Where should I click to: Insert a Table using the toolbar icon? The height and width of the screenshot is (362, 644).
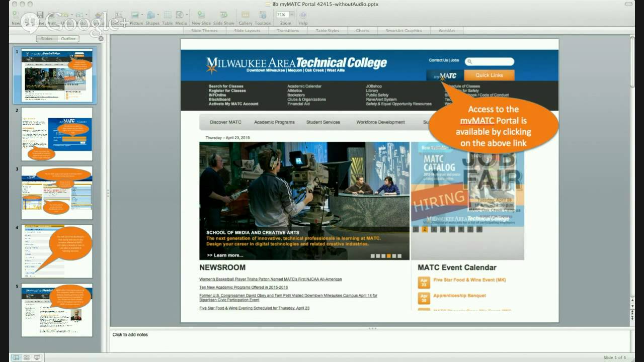[x=168, y=15]
